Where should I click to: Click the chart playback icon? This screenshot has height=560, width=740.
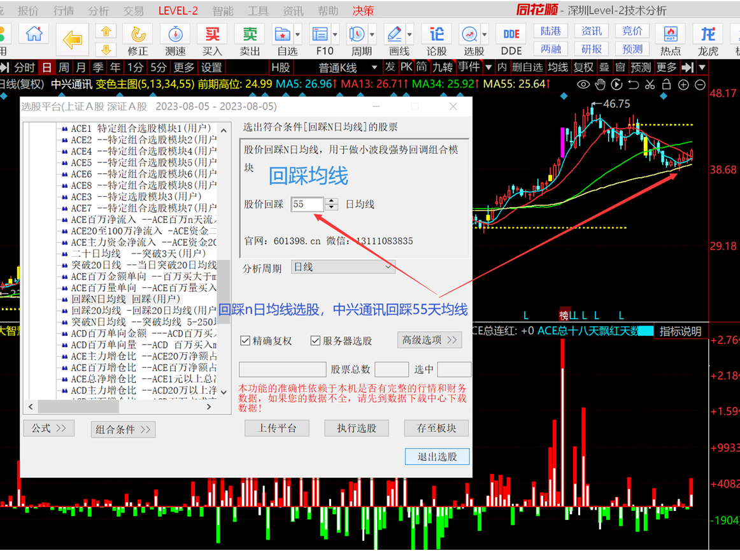[x=616, y=85]
